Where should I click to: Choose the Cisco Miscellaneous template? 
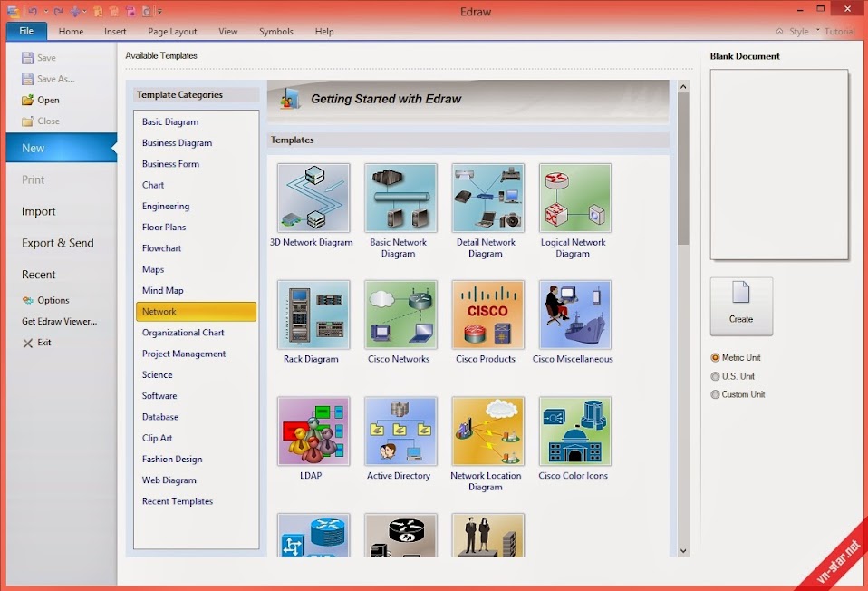(575, 315)
